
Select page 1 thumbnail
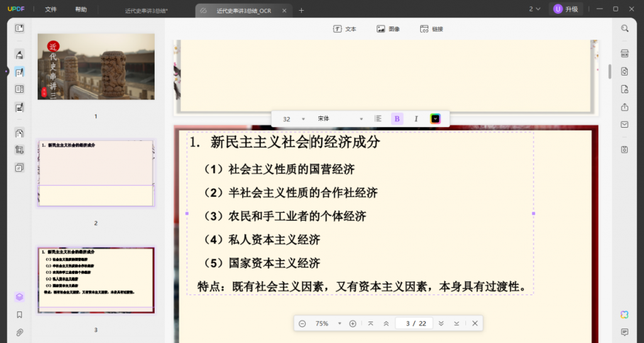(x=96, y=67)
